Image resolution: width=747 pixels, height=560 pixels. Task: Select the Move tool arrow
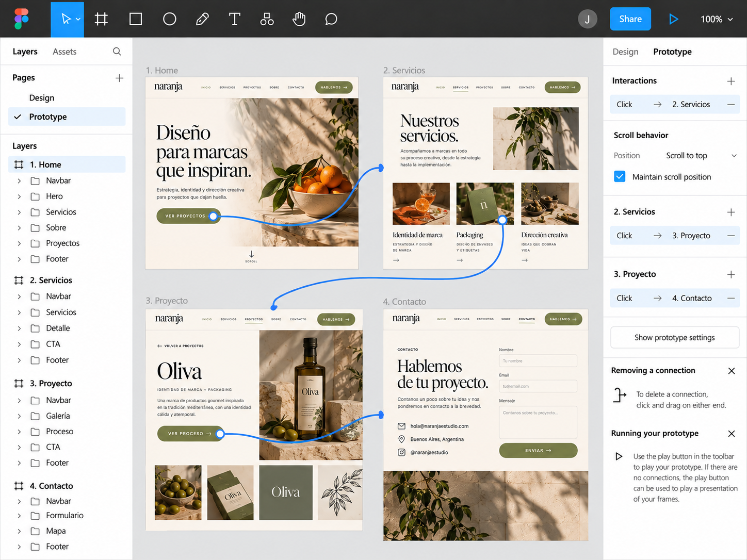point(66,19)
